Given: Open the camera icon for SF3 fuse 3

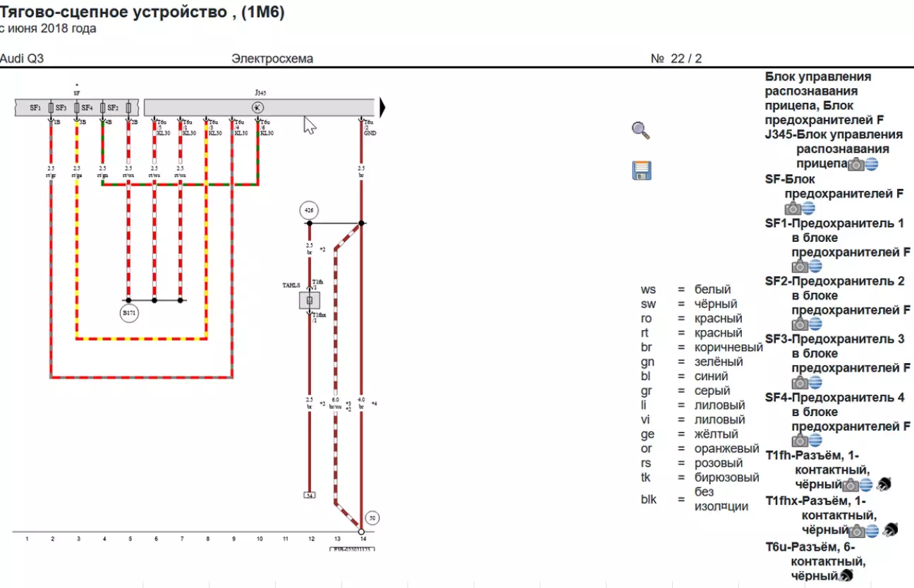Looking at the screenshot, I should pos(800,383).
